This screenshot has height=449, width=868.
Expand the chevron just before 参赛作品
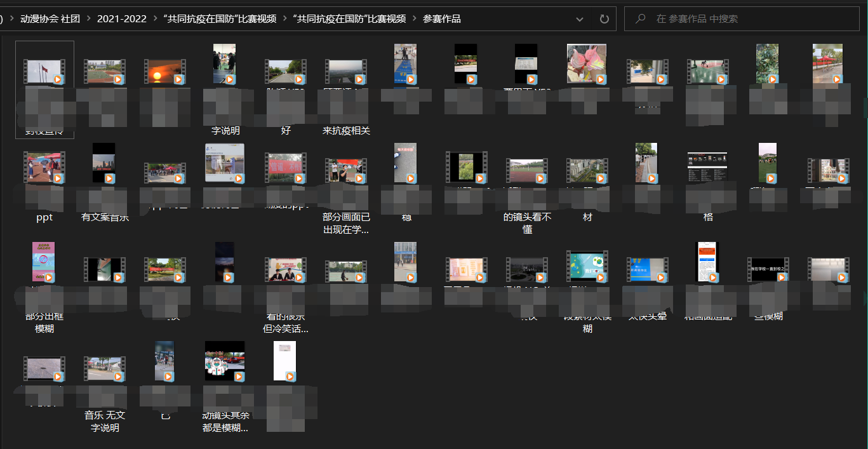pos(415,19)
